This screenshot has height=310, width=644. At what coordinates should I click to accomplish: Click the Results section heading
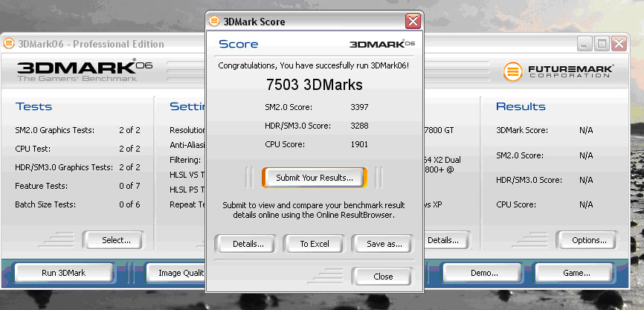point(521,106)
